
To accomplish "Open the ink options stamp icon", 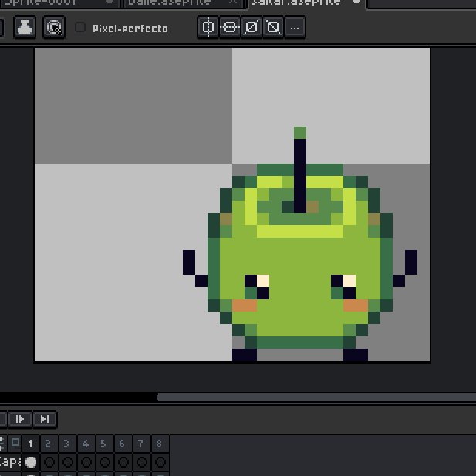I will pos(25,27).
